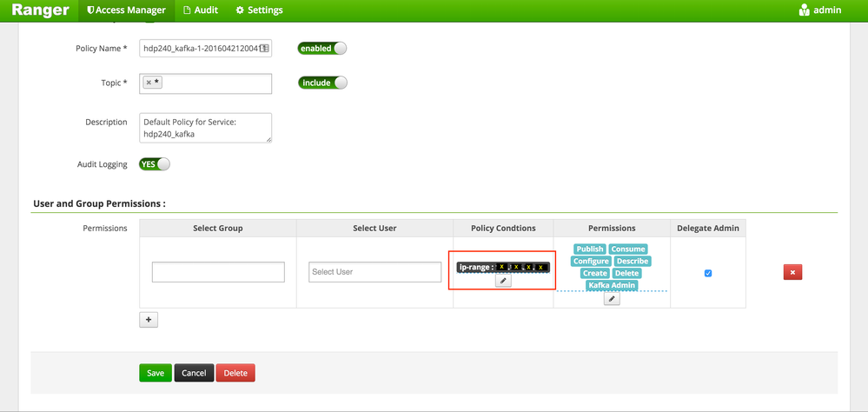Edit policy conditions with pencil icon

point(503,281)
